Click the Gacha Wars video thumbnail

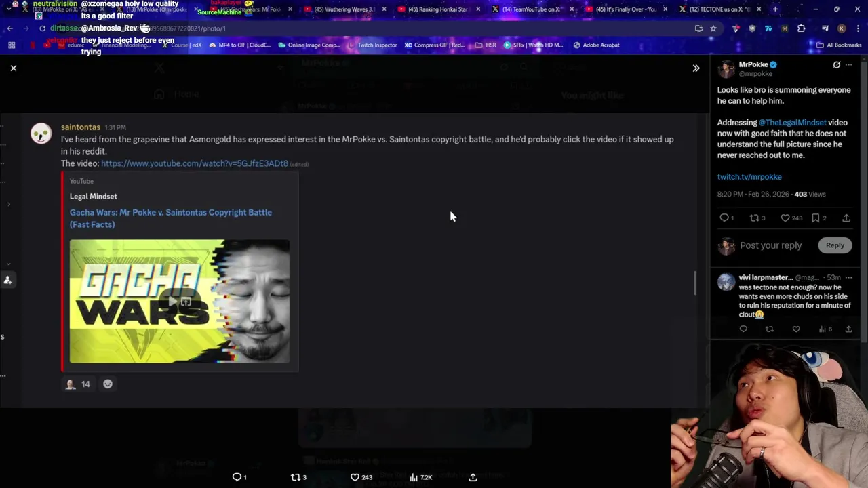pos(180,302)
